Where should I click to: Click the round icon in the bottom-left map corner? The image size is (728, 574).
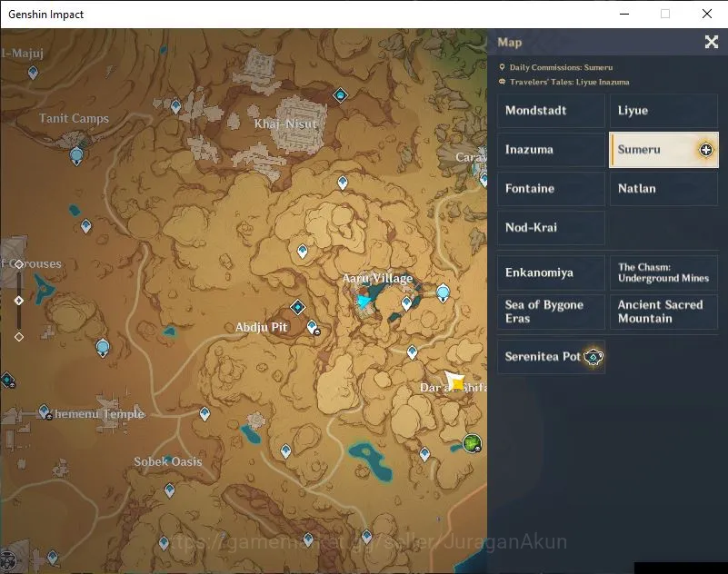8,560
